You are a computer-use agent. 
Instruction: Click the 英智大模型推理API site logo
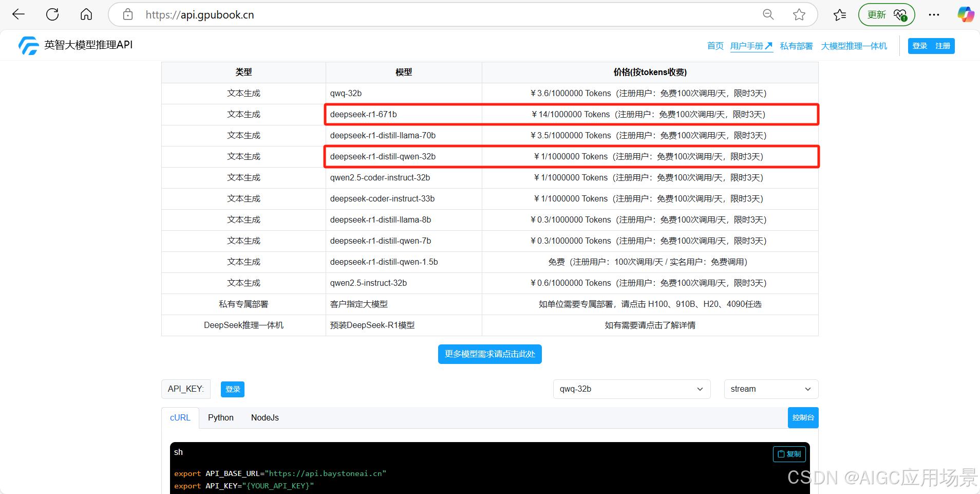(76, 45)
